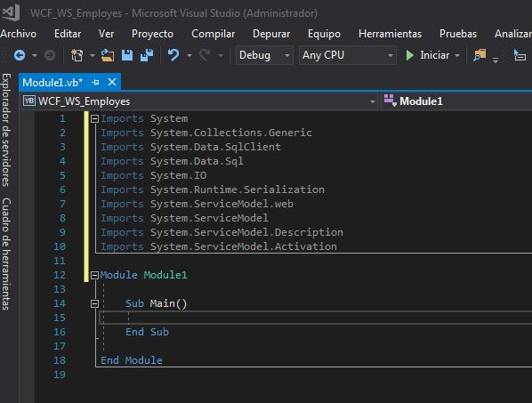Save the current file with Save icon
This screenshot has width=532, height=403.
tap(127, 55)
